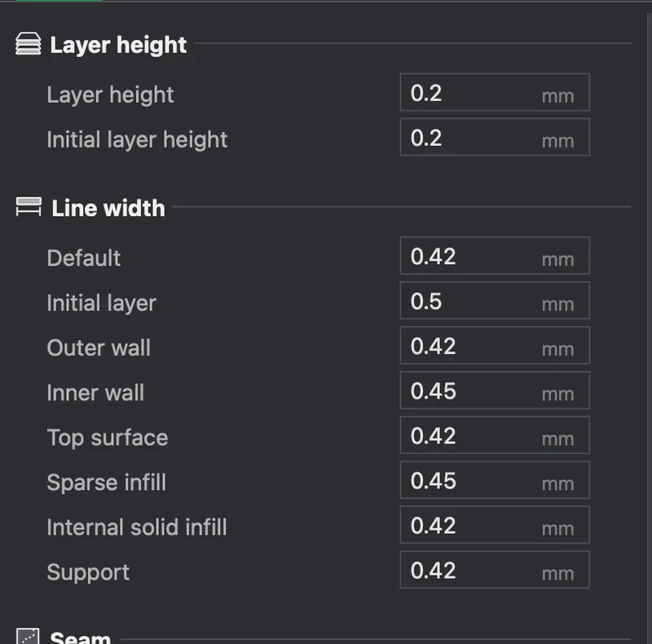Screen dimensions: 652x644
Task: Click the Outer wall setting label
Action: pos(99,348)
